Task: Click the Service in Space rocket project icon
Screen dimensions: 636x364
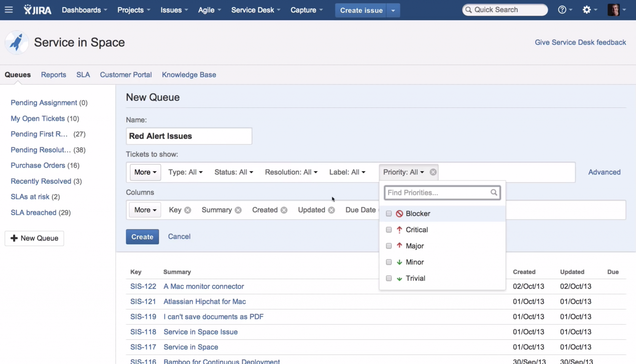Action: click(16, 42)
